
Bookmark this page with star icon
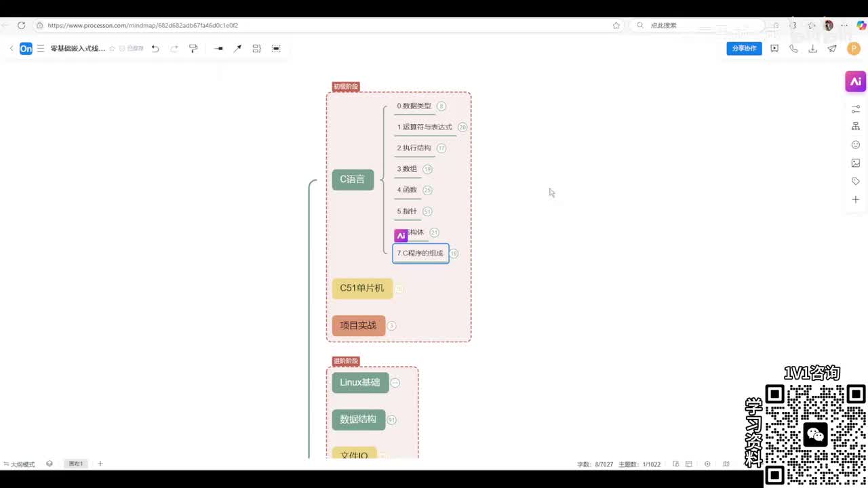coord(616,26)
